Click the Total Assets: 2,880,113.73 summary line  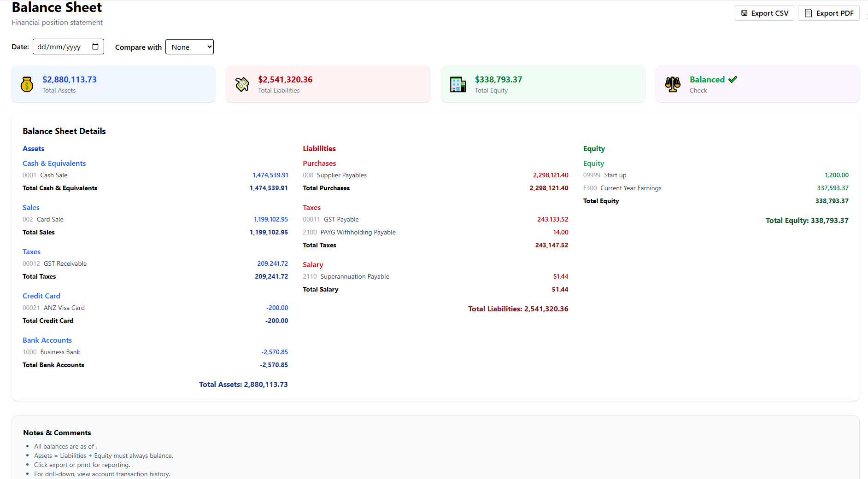click(243, 384)
